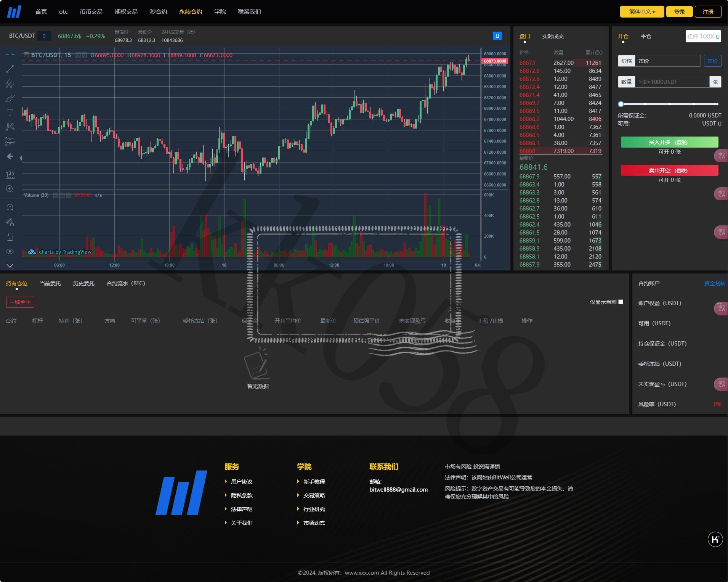Expand more tools chevron at toolbar bottom
728x582 pixels.
coord(10,265)
